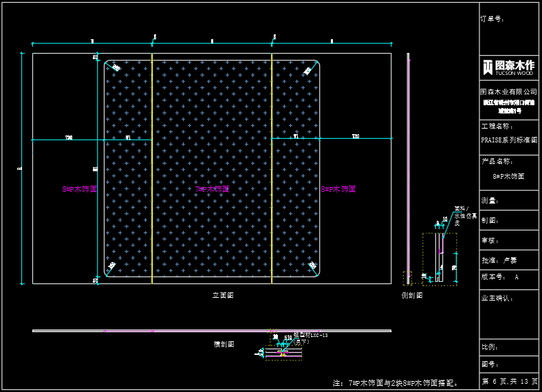This screenshot has height=392, width=542.
Task: Click the 订单号 order number field
Action: click(x=492, y=19)
